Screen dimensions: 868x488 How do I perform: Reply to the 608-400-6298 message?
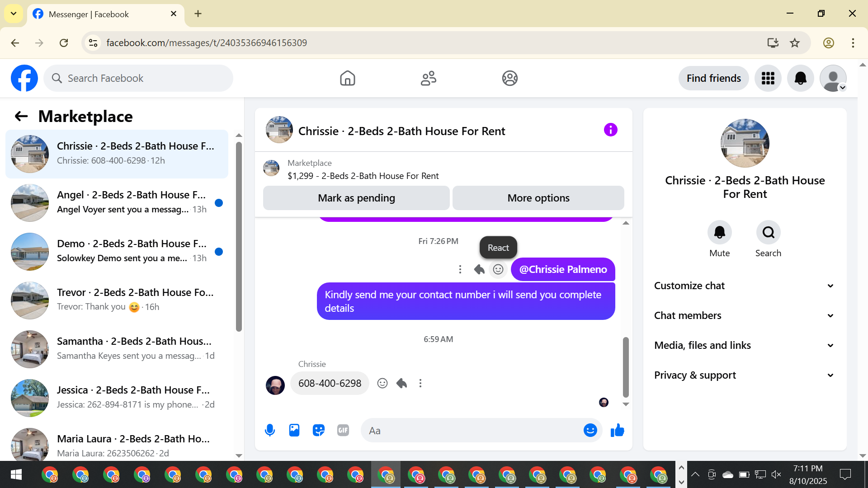pyautogui.click(x=401, y=383)
